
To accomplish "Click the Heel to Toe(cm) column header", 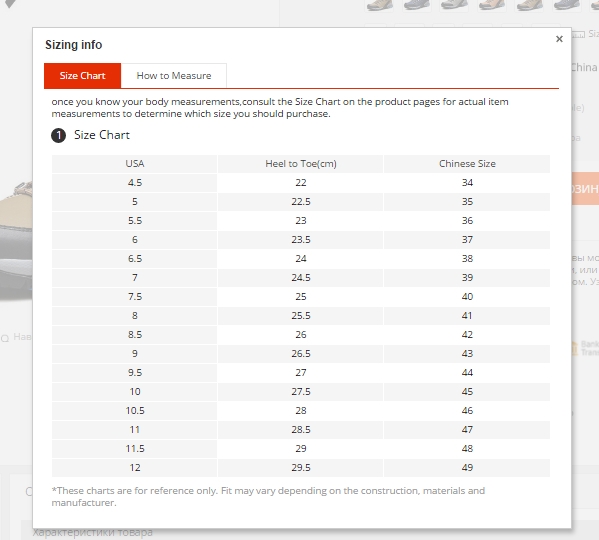I will pos(301,164).
